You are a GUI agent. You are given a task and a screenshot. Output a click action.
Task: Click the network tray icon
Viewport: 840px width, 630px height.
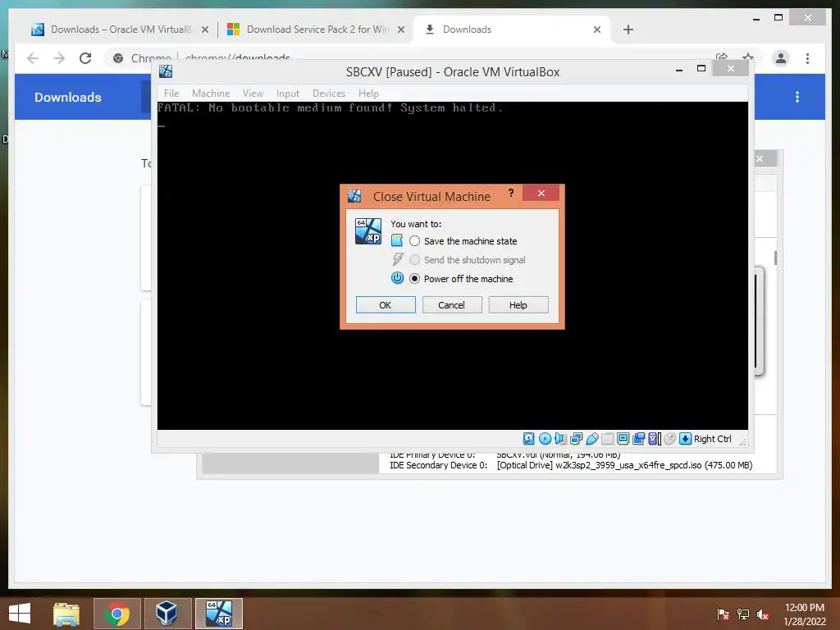tap(743, 614)
